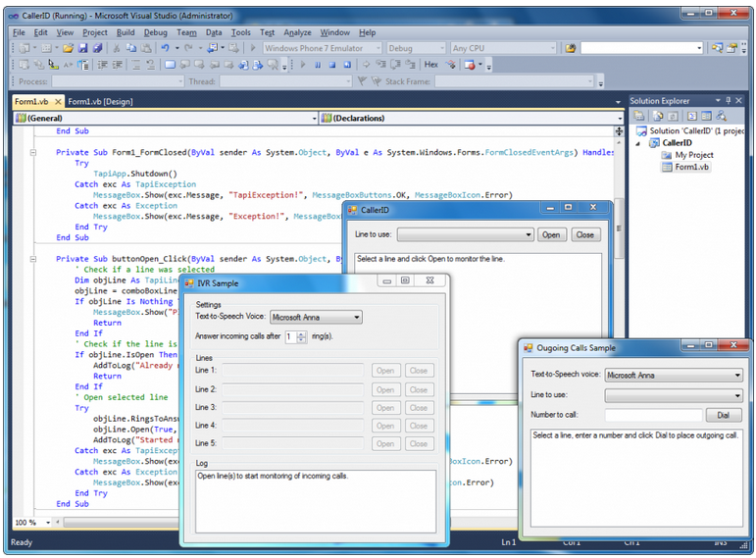Click the blue Undo arrow icon

tap(166, 48)
